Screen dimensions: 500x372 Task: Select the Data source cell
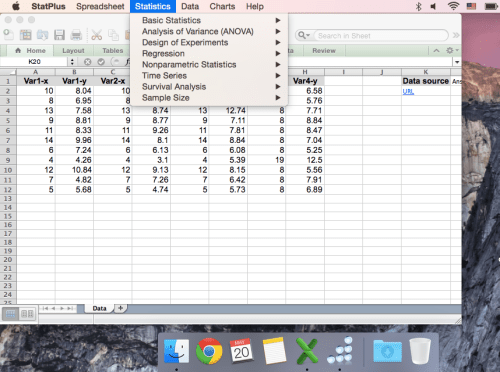(426, 81)
